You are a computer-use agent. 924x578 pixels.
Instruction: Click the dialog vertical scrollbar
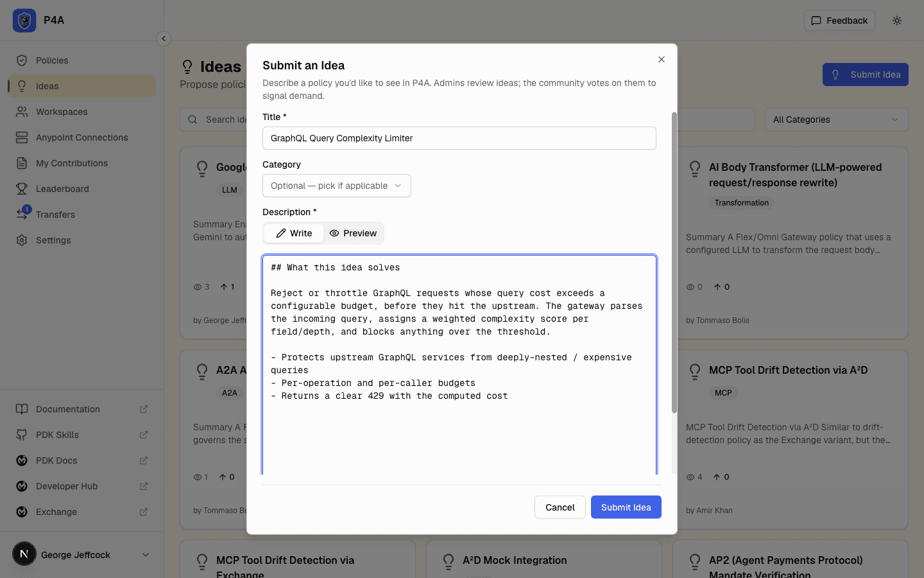pyautogui.click(x=674, y=263)
